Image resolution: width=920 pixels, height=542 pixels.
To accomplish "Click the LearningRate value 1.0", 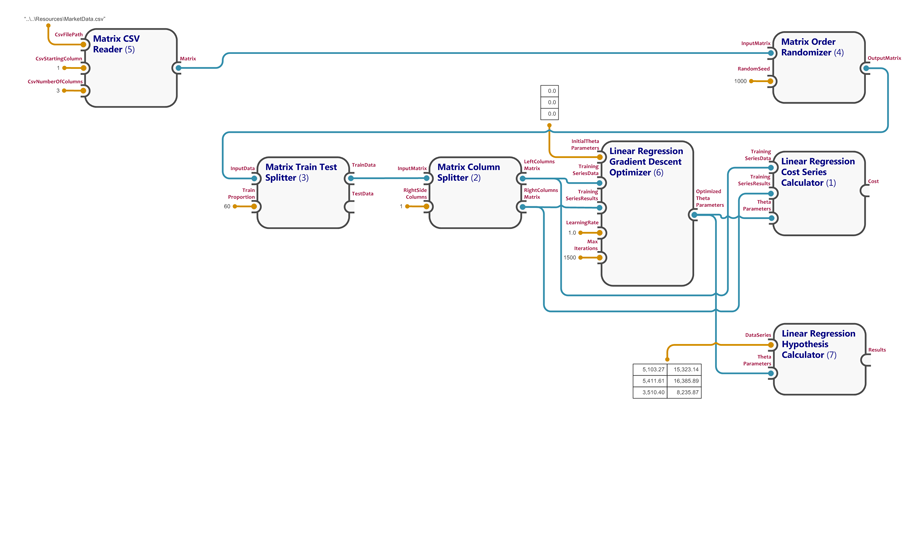I will 572,233.
